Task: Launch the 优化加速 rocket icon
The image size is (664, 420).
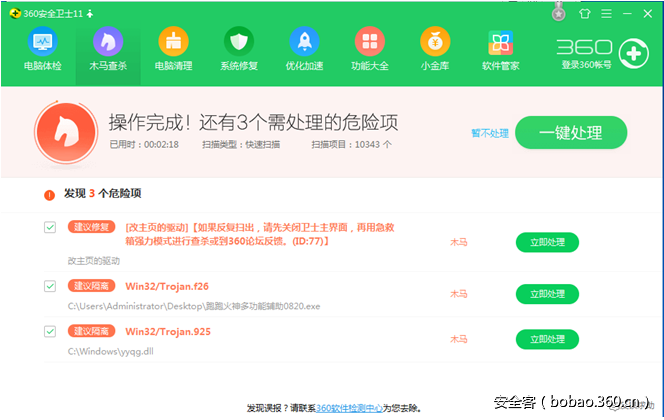Action: pyautogui.click(x=304, y=43)
